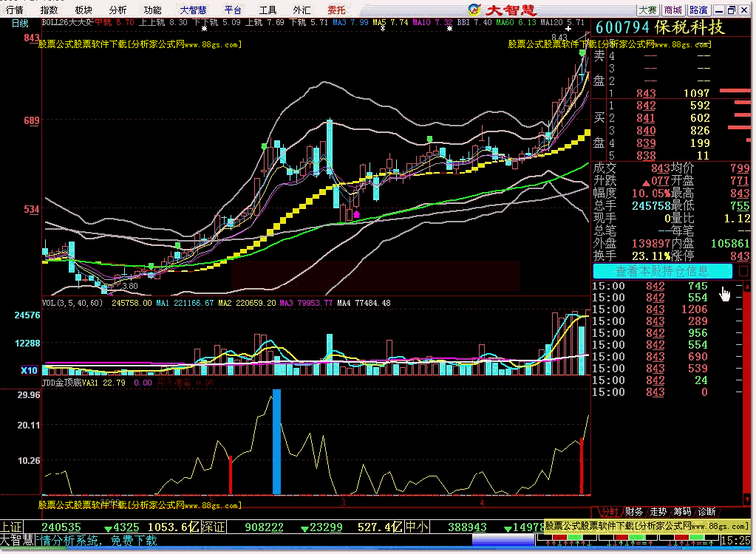Toggle the square box beside 查看本股持仓信息
Viewport: 756px width, 554px height.
[x=743, y=271]
